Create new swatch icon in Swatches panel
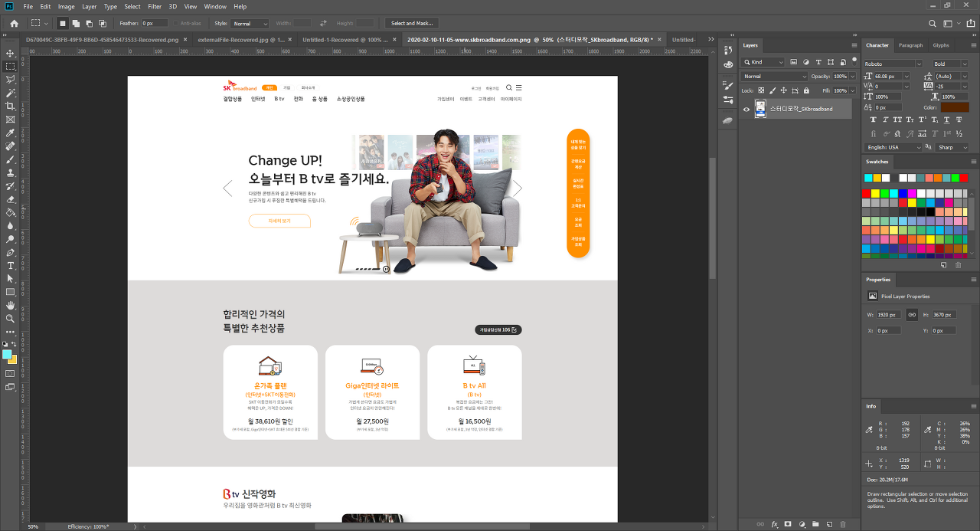This screenshot has width=980, height=531. point(943,265)
